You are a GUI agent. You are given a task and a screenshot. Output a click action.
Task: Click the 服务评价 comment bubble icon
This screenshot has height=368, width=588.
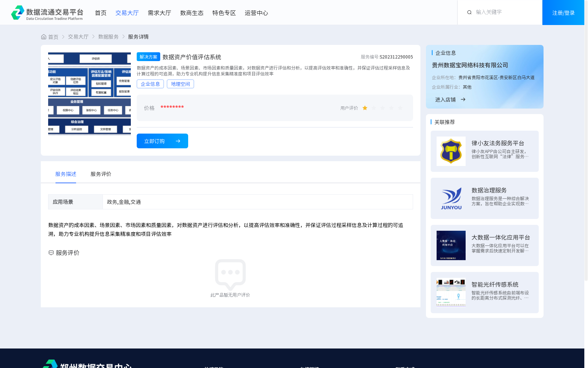(51, 253)
